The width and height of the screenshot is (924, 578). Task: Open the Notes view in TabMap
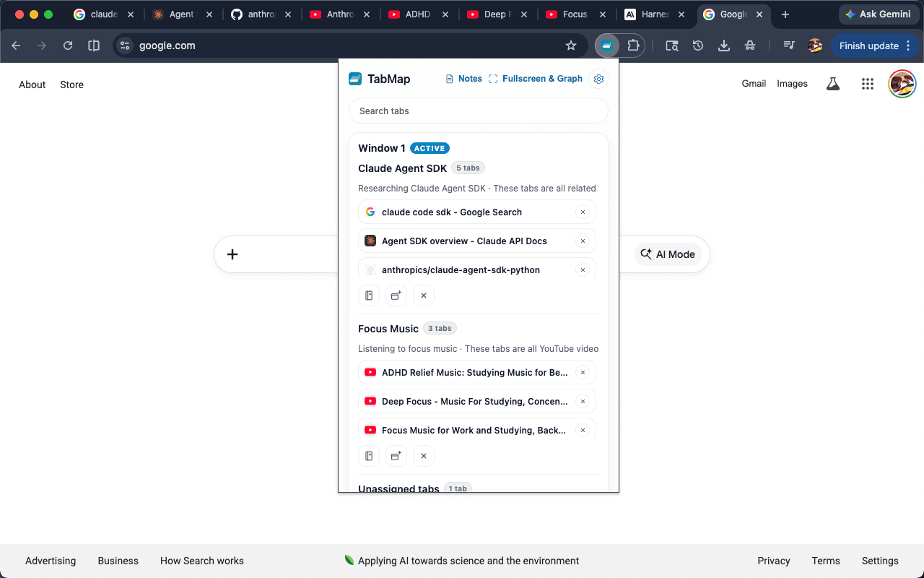[464, 79]
